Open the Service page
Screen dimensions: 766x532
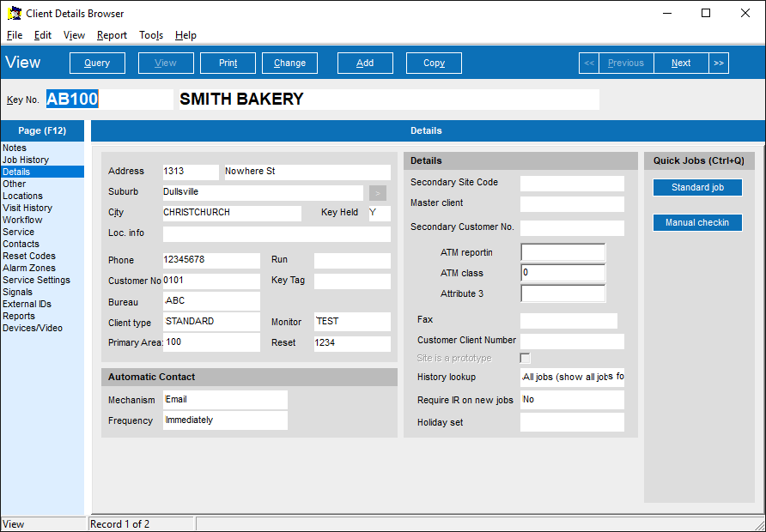click(x=42, y=232)
